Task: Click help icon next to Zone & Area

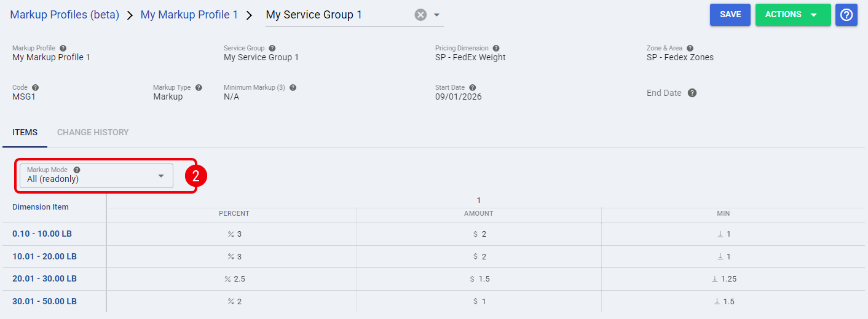Action: tap(690, 48)
